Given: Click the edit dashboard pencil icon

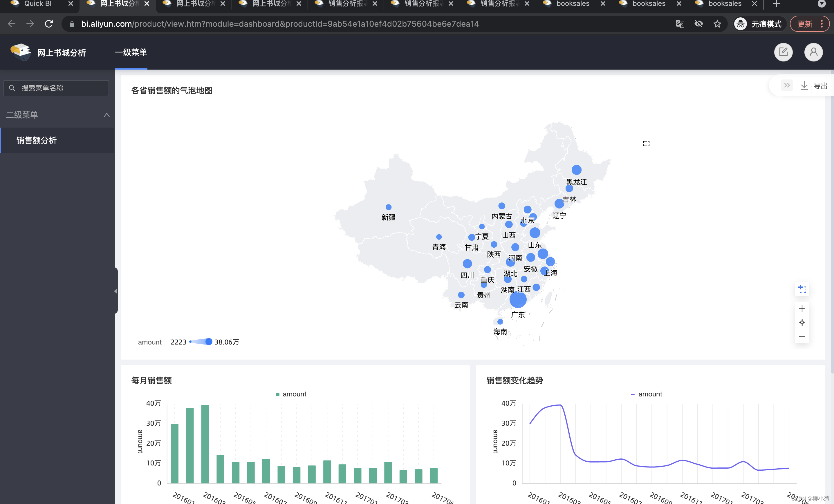Looking at the screenshot, I should (783, 52).
